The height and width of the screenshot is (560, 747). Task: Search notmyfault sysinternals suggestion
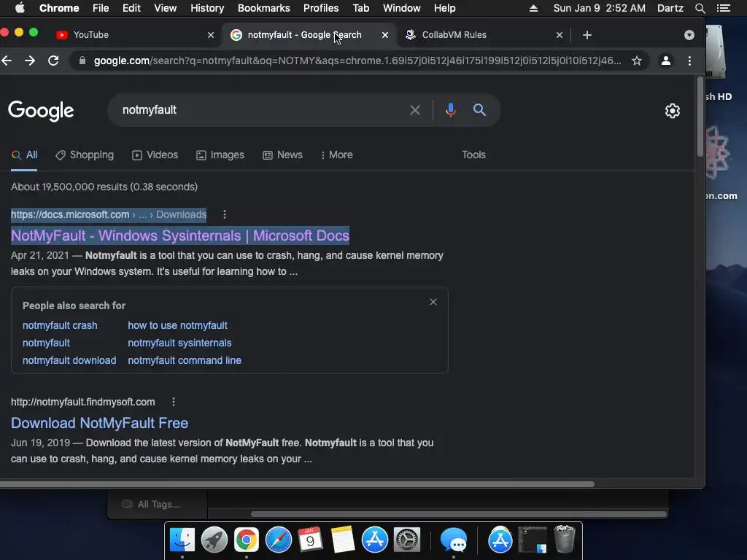coord(179,343)
